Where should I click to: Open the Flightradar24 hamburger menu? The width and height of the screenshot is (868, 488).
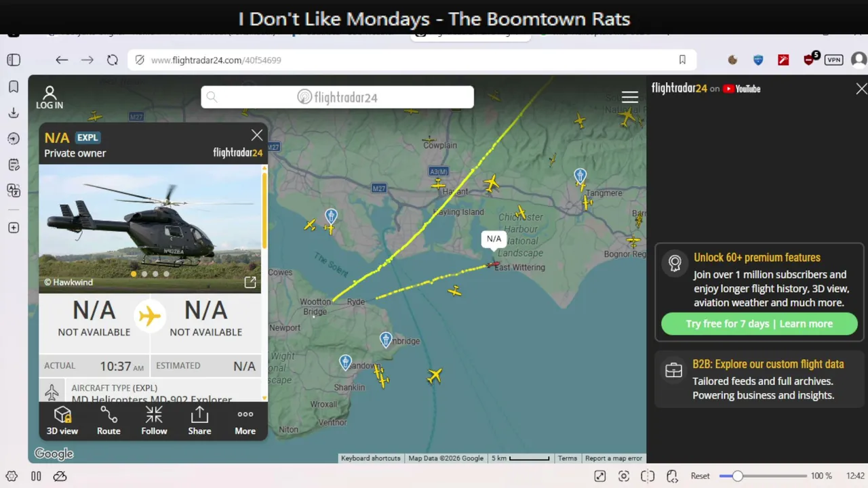coord(630,98)
